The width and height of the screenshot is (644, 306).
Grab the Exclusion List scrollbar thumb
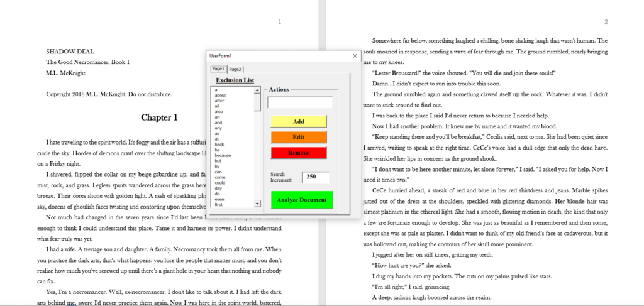point(257,102)
